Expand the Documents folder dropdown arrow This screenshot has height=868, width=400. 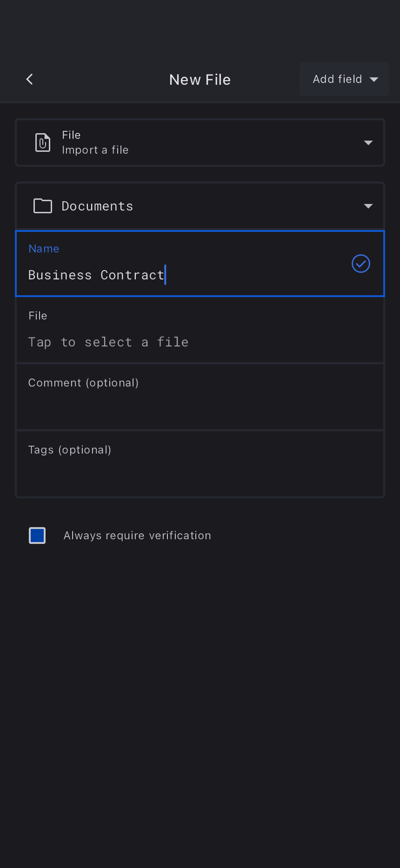[x=368, y=206]
